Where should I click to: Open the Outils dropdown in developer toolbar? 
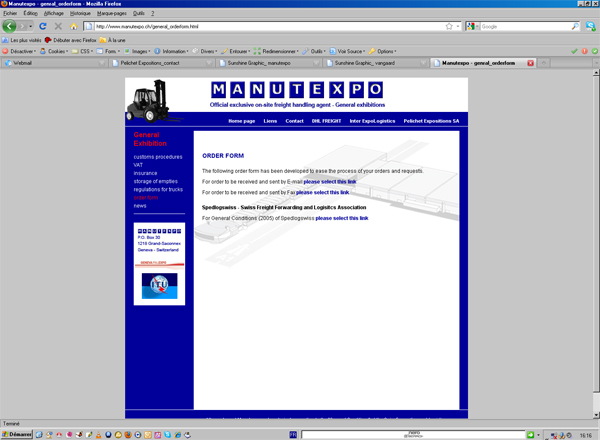tap(314, 51)
